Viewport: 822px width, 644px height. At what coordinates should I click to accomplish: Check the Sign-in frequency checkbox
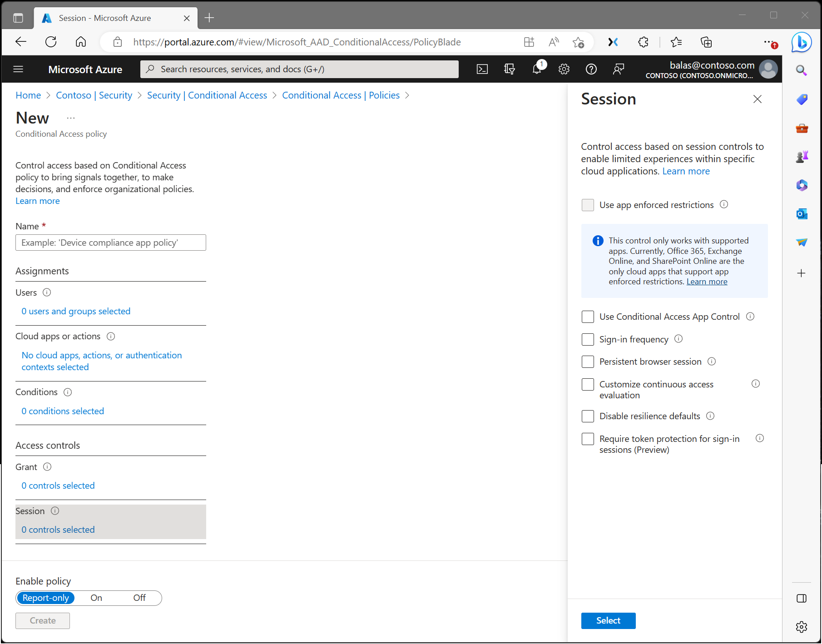pyautogui.click(x=588, y=339)
